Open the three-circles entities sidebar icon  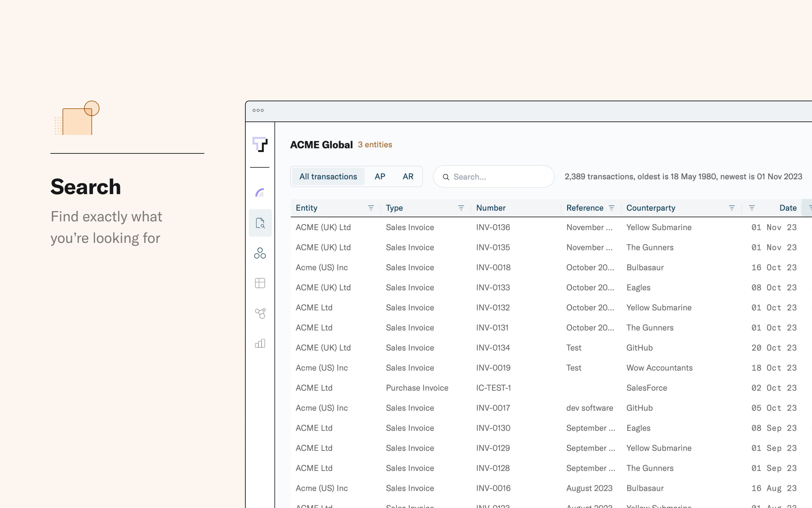(x=260, y=253)
